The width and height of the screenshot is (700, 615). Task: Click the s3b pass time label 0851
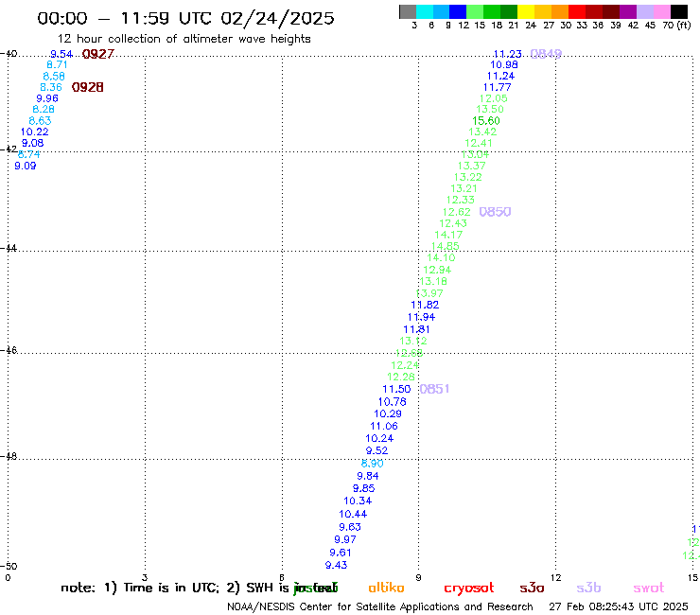click(x=435, y=389)
